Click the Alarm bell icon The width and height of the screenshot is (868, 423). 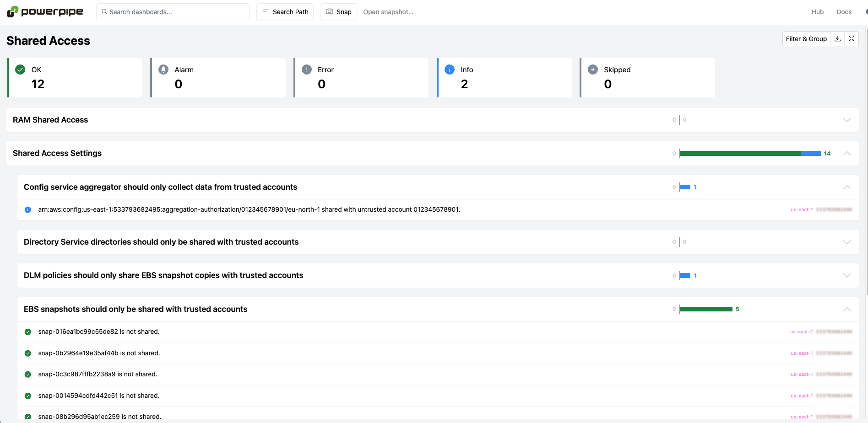[x=163, y=70]
